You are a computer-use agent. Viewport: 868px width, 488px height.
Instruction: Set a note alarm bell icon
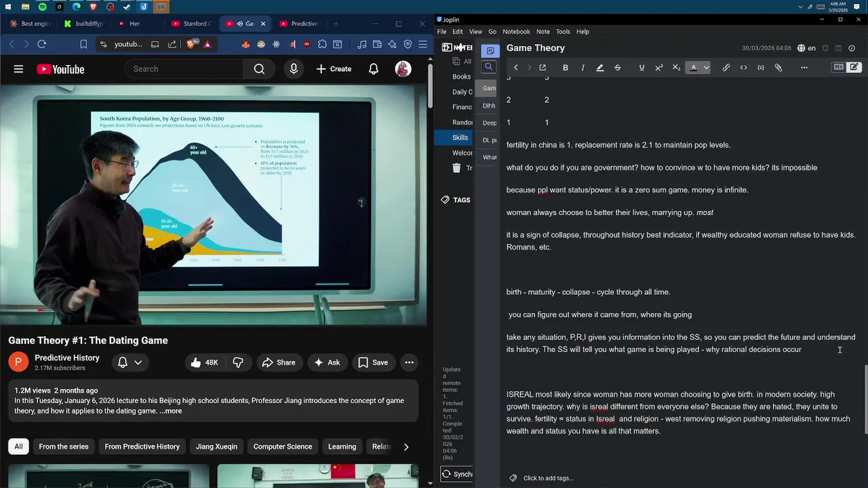[825, 48]
